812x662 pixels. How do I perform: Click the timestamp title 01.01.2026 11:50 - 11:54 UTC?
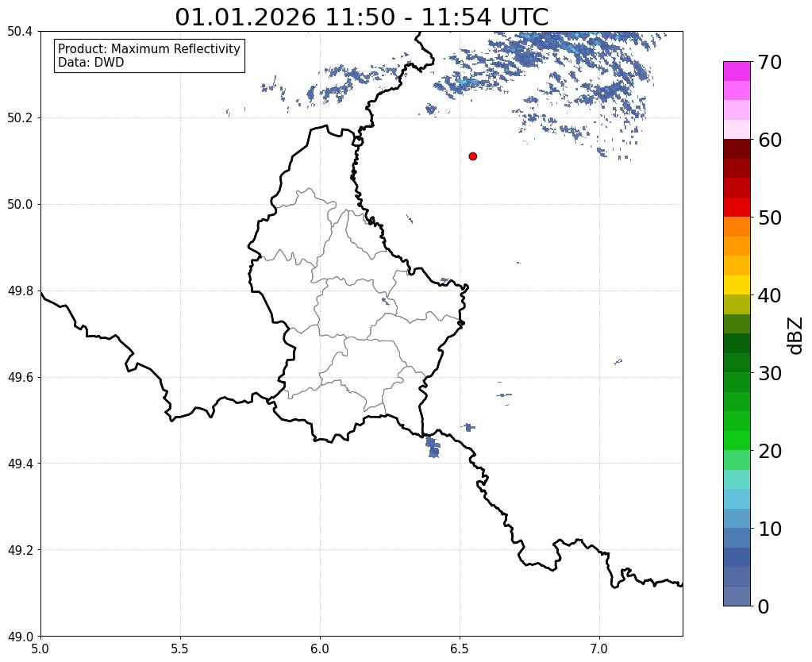(361, 17)
